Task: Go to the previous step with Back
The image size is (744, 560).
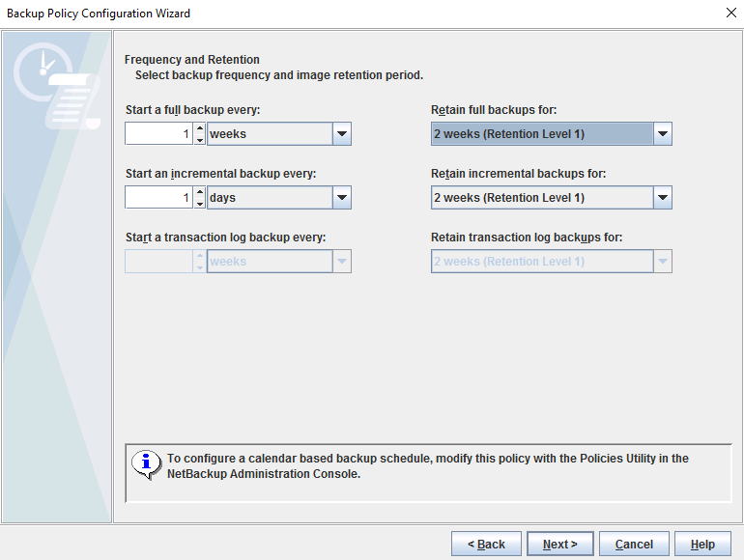Action: [486, 545]
